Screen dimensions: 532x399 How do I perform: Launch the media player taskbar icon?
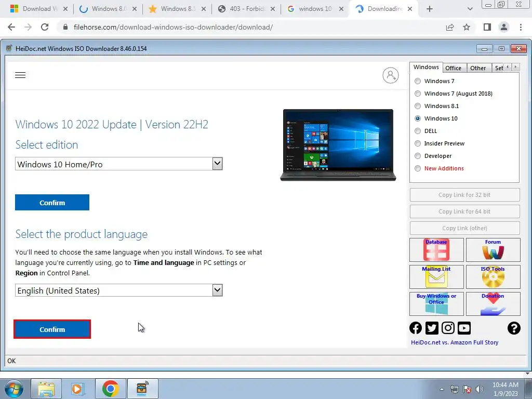(x=77, y=389)
